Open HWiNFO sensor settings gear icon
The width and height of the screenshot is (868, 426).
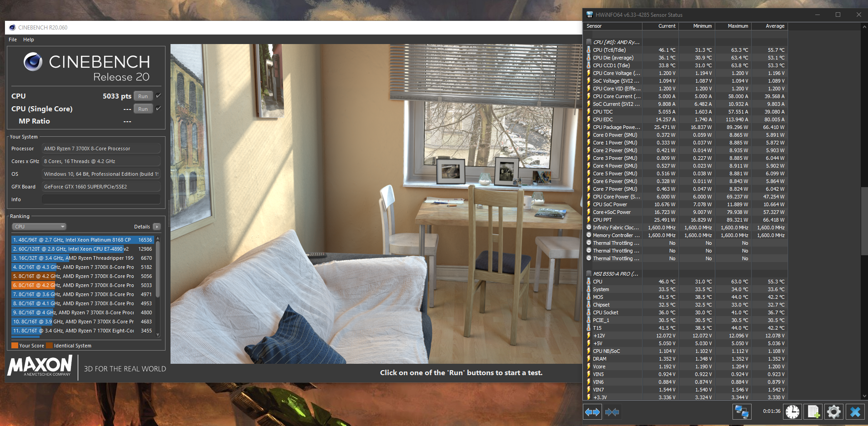[x=834, y=412]
